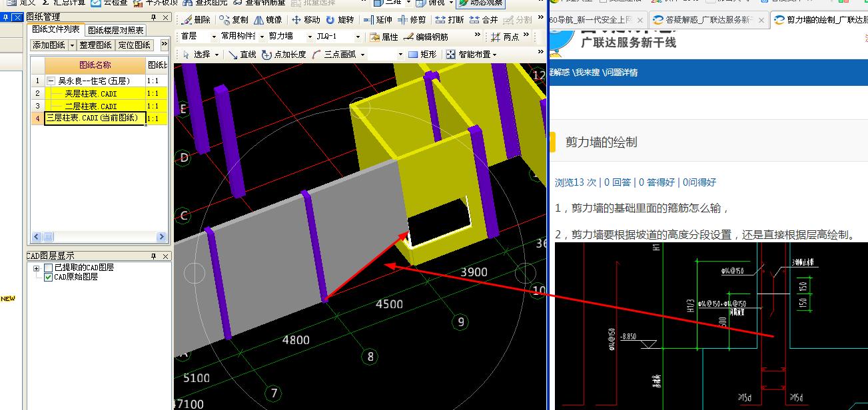868x410 pixels.
Task: Select the 矩形 (rectangle) drawing tool
Action: (422, 55)
